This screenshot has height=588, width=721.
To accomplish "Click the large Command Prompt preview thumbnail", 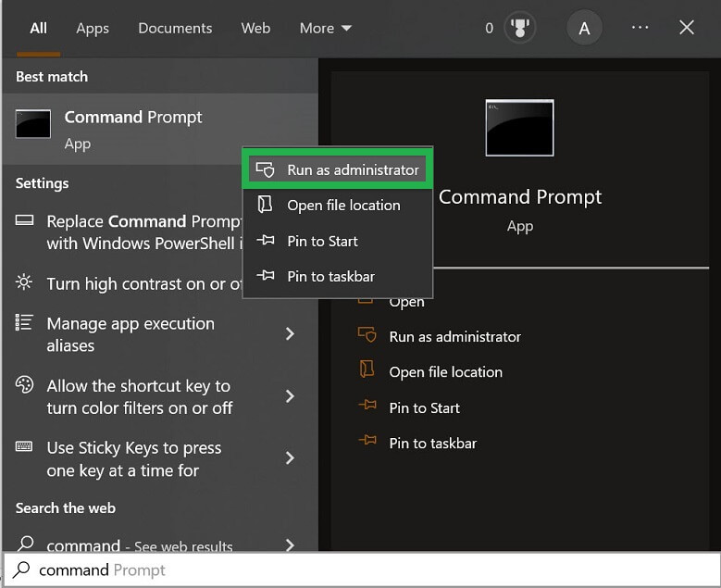I will pos(519,128).
